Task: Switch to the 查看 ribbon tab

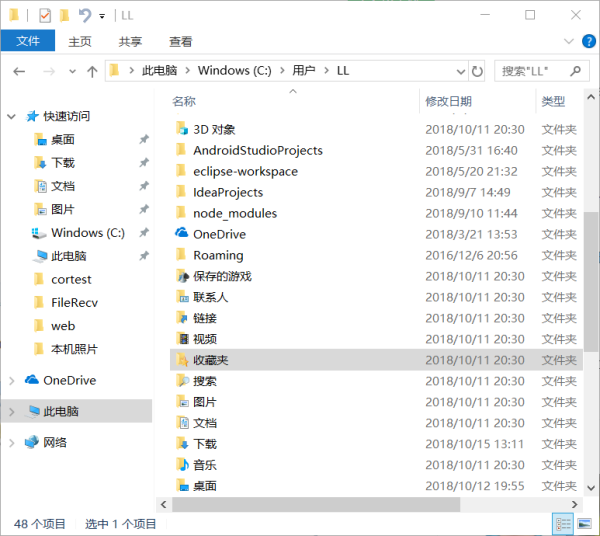Action: pyautogui.click(x=181, y=41)
